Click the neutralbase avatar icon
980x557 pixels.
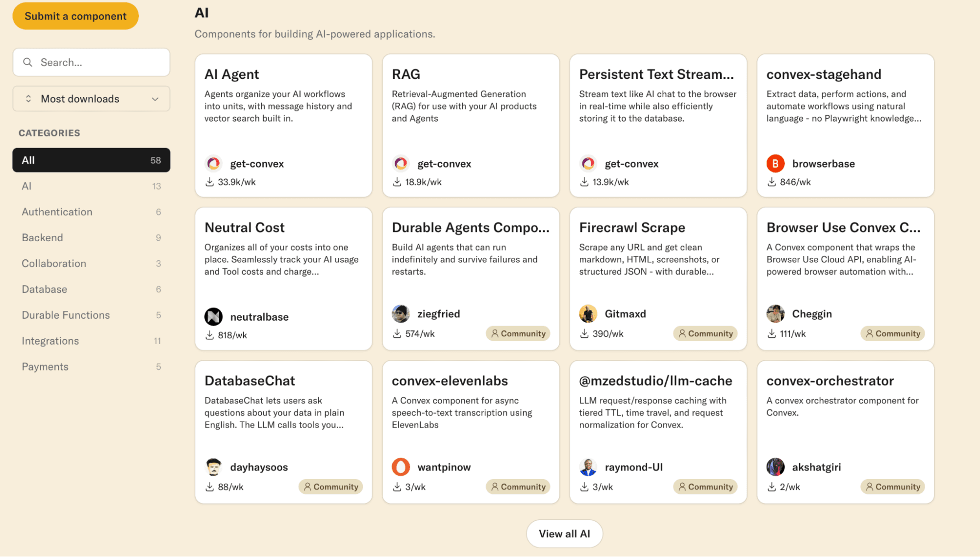(x=213, y=317)
